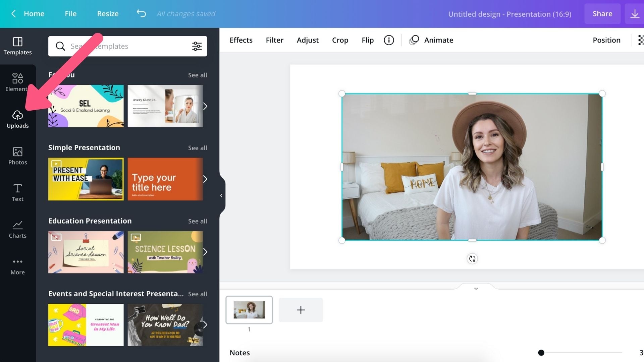Open the Elements sidebar tab

17,83
